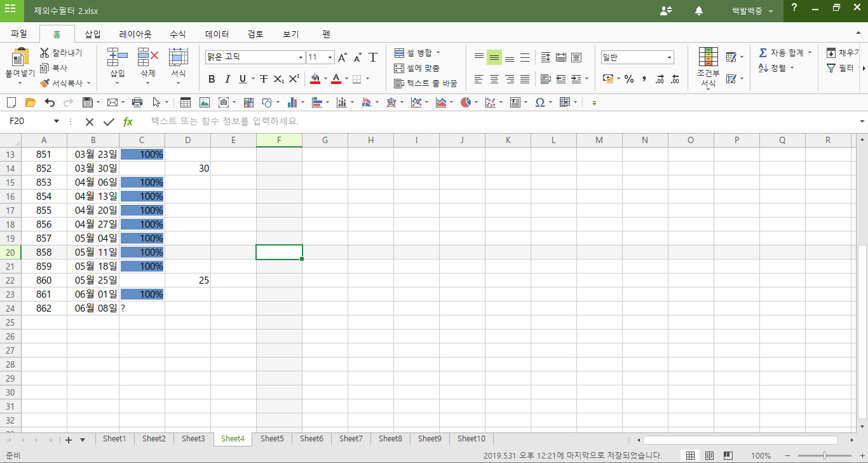Switch to Sheet7 tab
The image size is (868, 463).
(351, 439)
